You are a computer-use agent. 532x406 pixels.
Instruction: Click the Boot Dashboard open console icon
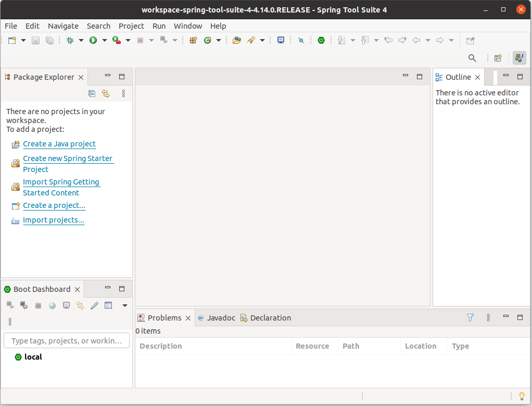[x=66, y=305]
